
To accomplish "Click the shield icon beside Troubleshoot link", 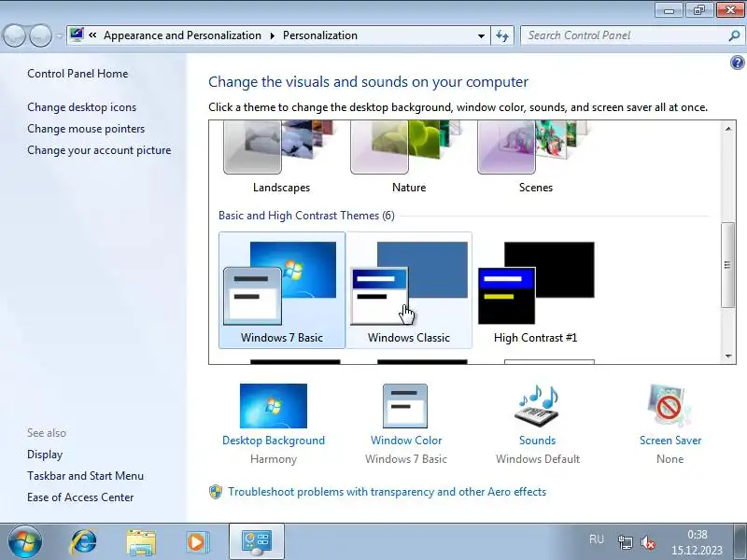I will click(216, 492).
